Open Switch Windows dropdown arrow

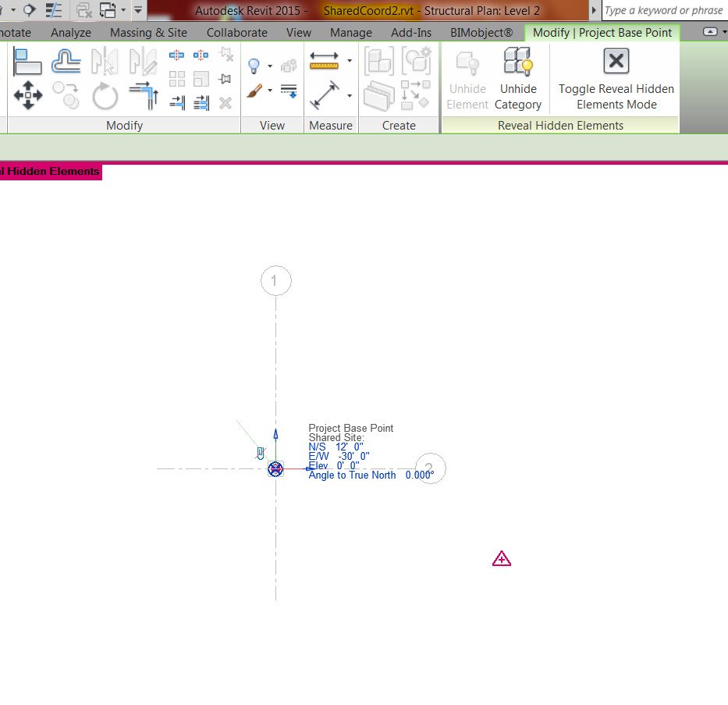tap(123, 9)
